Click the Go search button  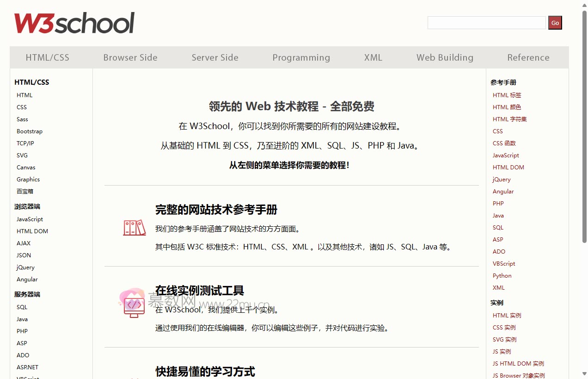point(555,22)
